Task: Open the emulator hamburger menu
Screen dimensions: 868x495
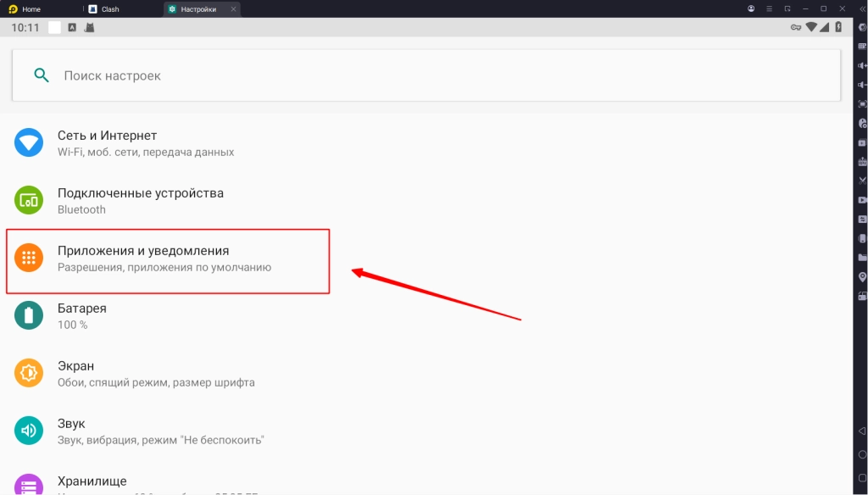Action: (770, 8)
